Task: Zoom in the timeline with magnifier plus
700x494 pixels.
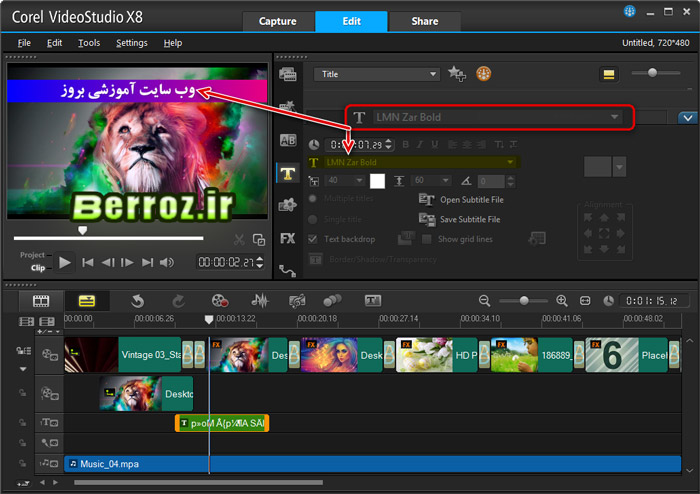Action: (561, 300)
